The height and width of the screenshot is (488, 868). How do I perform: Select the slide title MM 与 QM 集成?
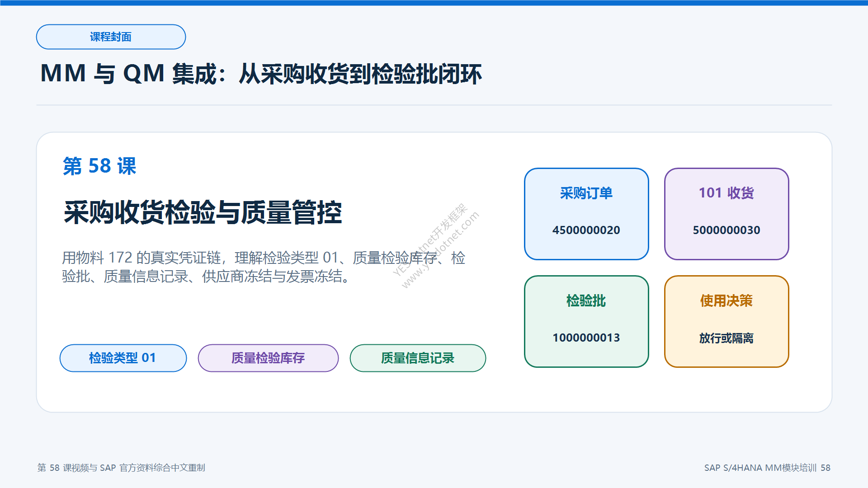[261, 74]
